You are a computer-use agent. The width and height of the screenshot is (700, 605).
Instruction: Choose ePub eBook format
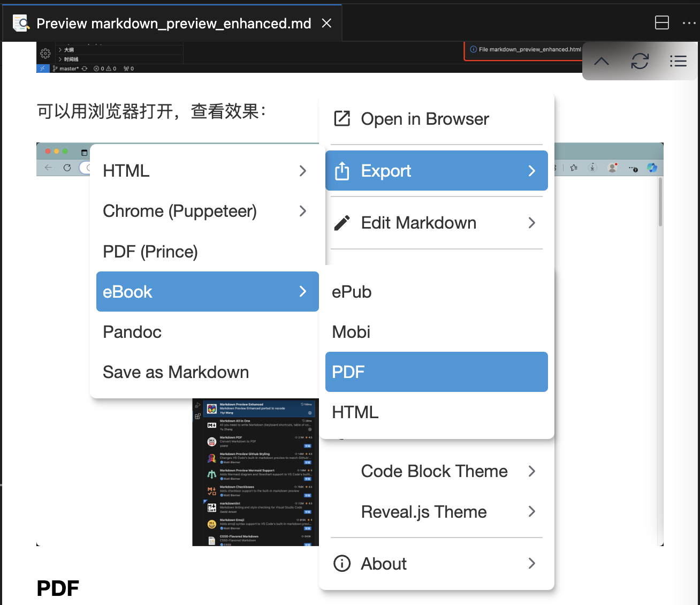pyautogui.click(x=437, y=291)
